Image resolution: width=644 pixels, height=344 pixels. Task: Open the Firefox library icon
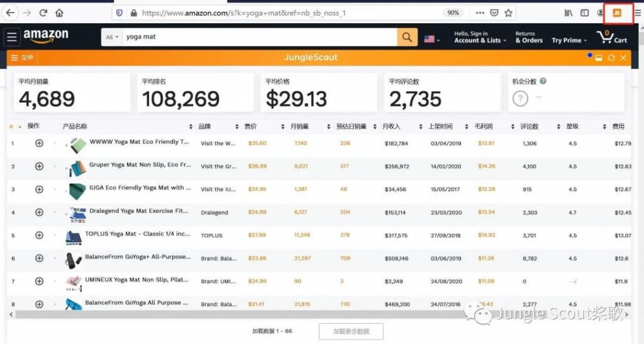click(x=569, y=13)
